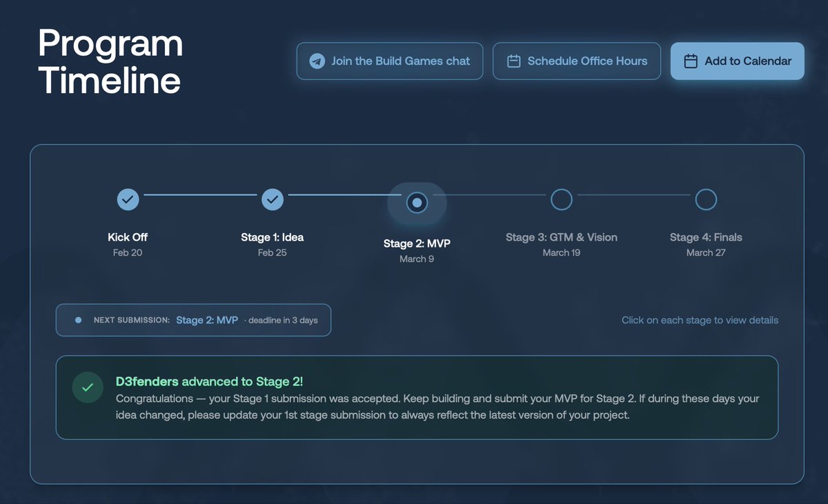
Task: Click 'D3fenders advanced to Stage 2!' heading
Action: (209, 381)
